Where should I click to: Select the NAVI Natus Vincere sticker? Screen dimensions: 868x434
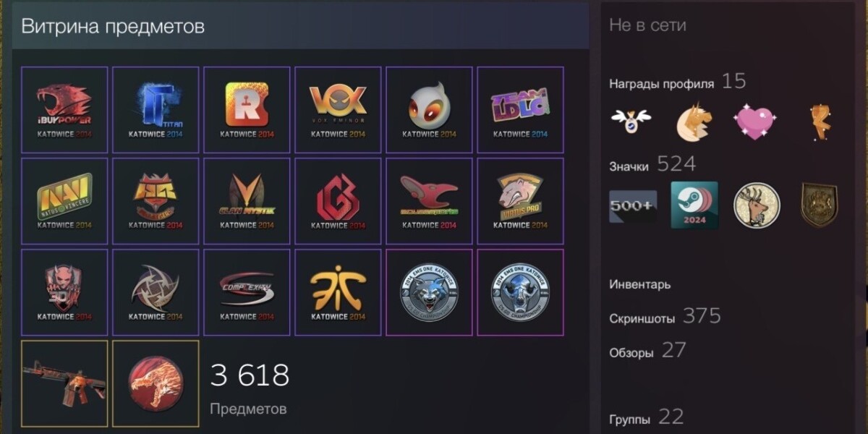coord(64,201)
